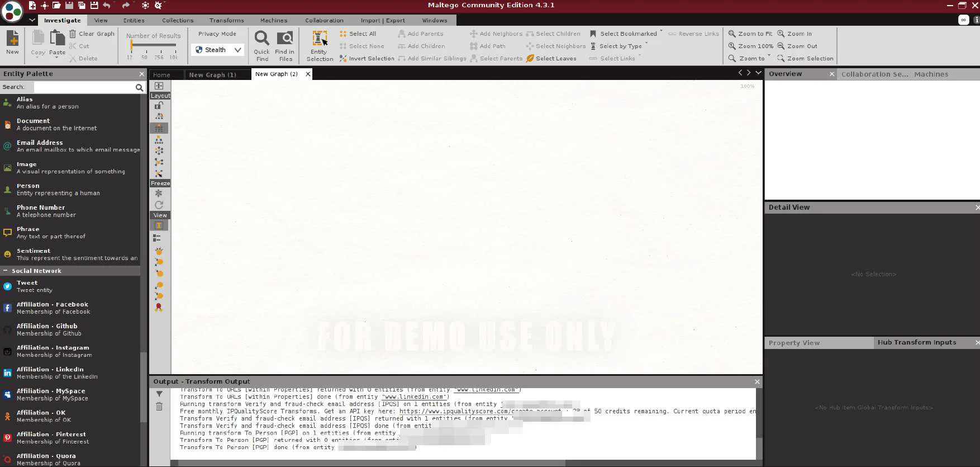Expand Select Bookmarked dropdown
This screenshot has height=467, width=980.
(x=662, y=31)
